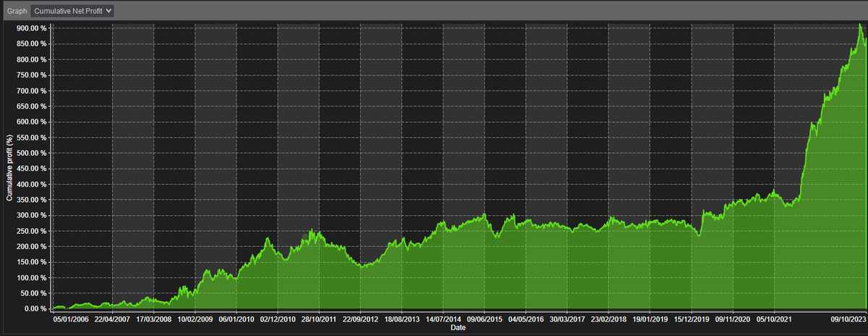
Task: Click the 150.00 % y-axis label
Action: [32, 262]
